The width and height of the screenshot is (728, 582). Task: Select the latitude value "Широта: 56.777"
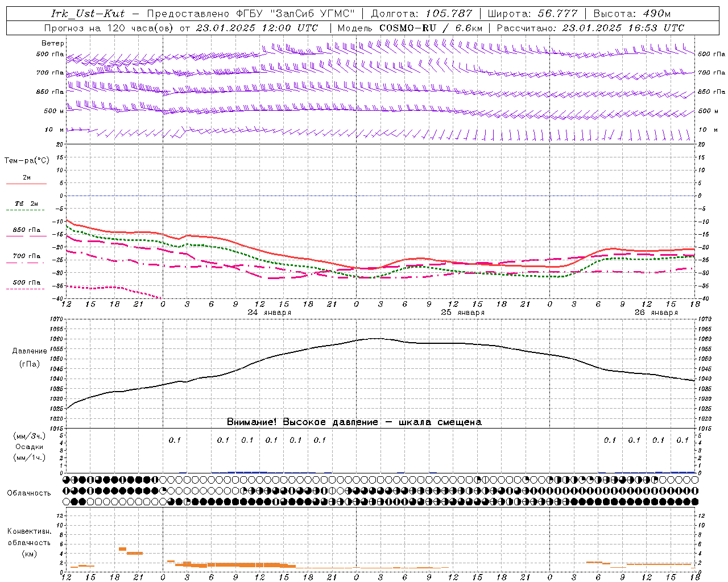(x=533, y=14)
